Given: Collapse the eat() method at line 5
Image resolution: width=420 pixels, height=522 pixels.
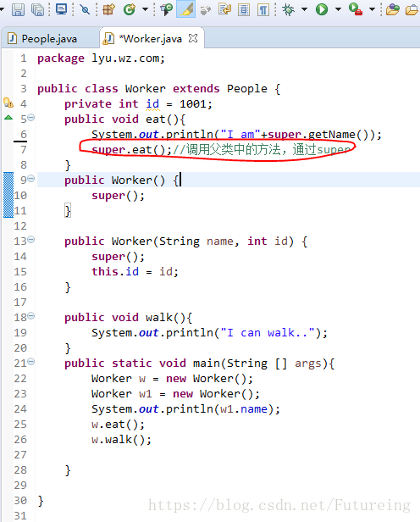Looking at the screenshot, I should 31,118.
